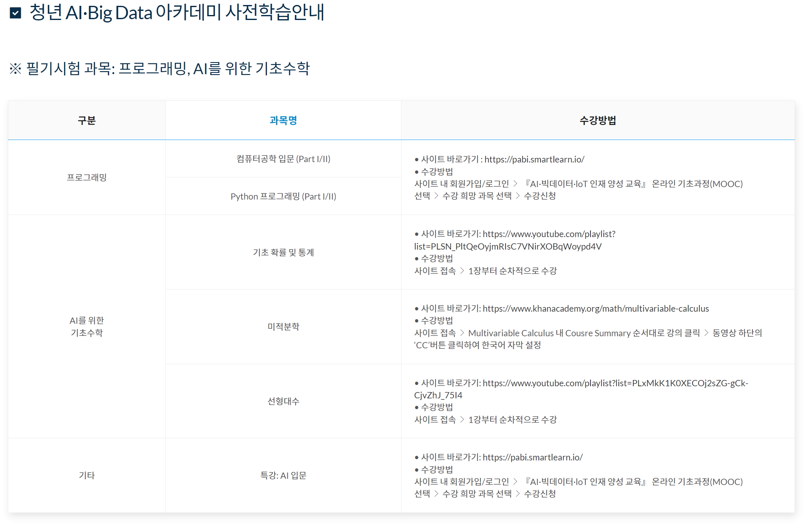Select the 특강: AI 입문 subject cell

pos(283,475)
